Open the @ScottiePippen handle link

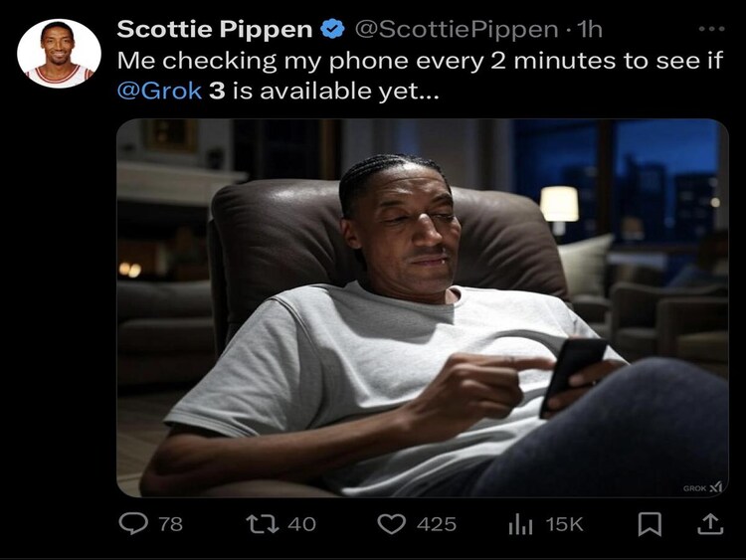(x=457, y=30)
